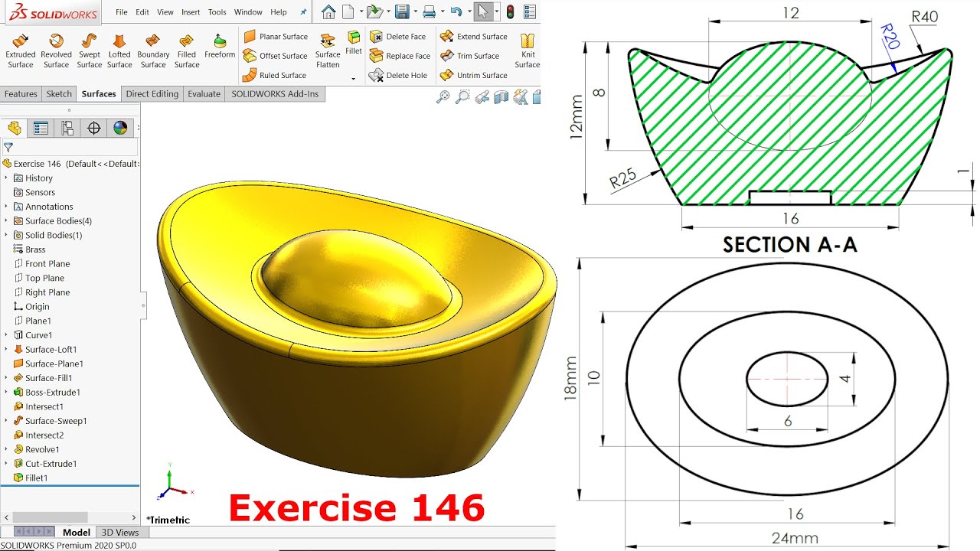Click the Zoom to Area icon

pos(462,97)
